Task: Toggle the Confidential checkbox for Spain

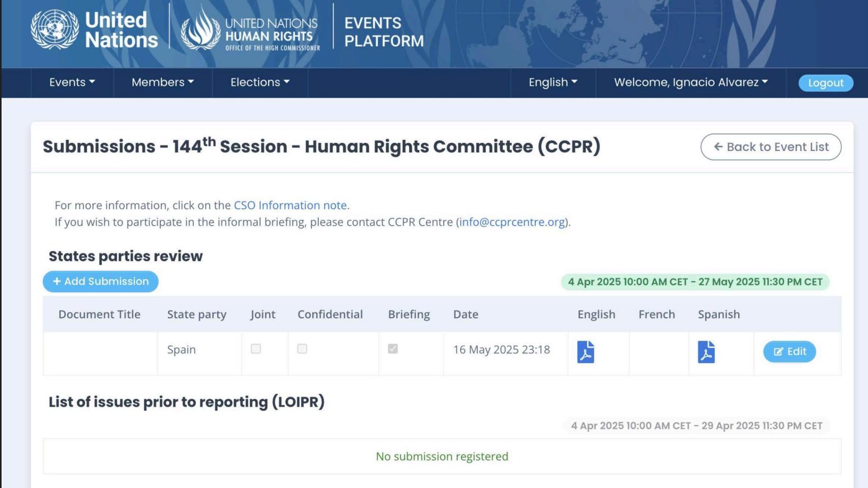Action: [302, 349]
